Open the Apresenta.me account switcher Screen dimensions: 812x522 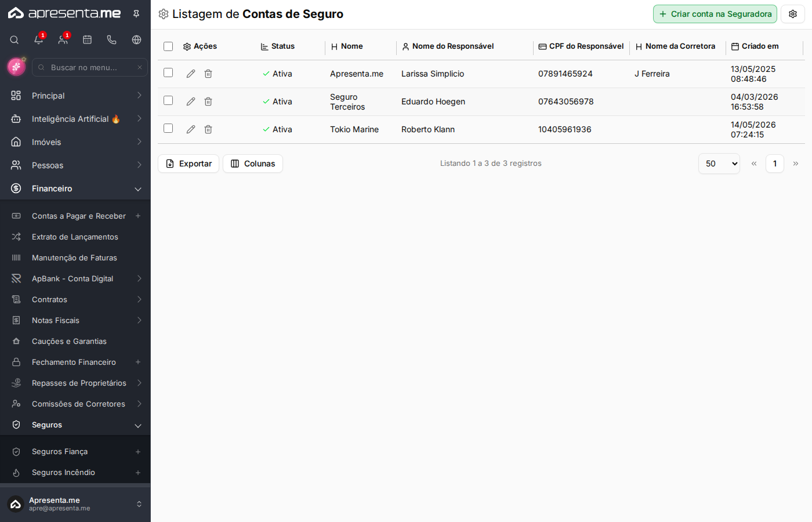75,504
